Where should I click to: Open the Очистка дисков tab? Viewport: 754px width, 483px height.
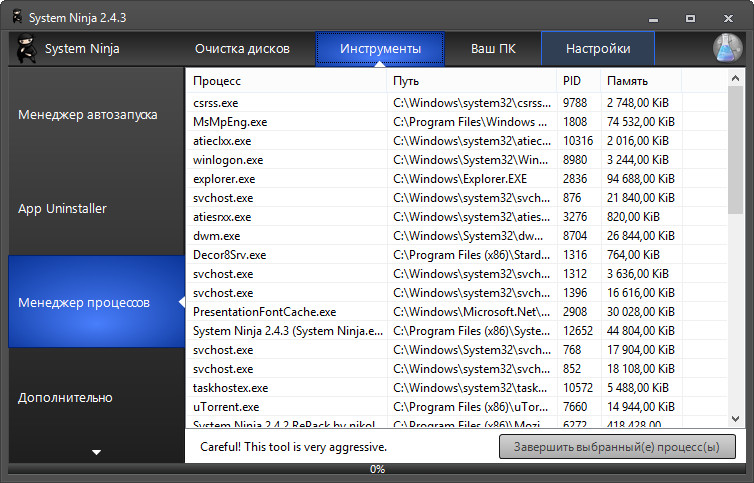[242, 49]
